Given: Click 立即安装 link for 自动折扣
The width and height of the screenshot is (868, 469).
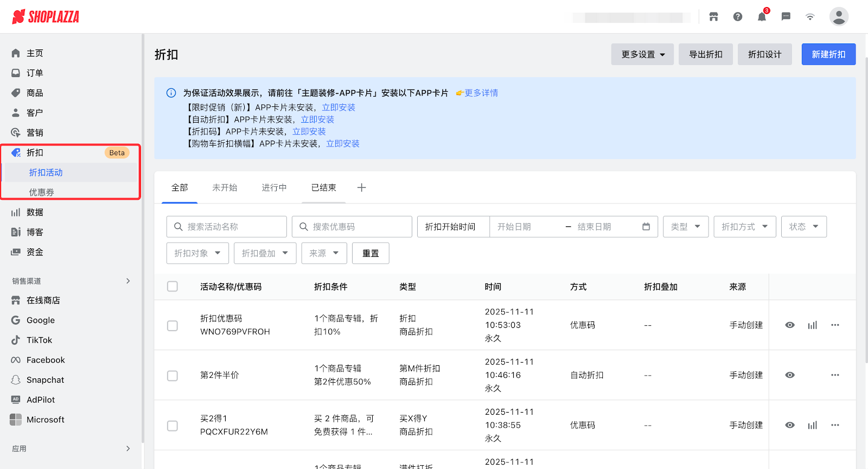Looking at the screenshot, I should (x=317, y=119).
